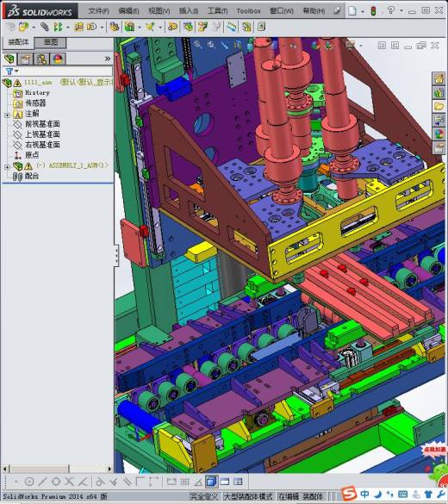Select 右视基准面 plane in tree
The image size is (448, 504).
42,145
